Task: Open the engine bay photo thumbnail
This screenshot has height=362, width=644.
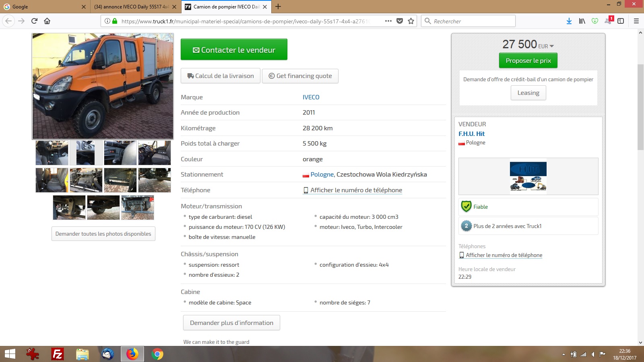Action: point(86,180)
